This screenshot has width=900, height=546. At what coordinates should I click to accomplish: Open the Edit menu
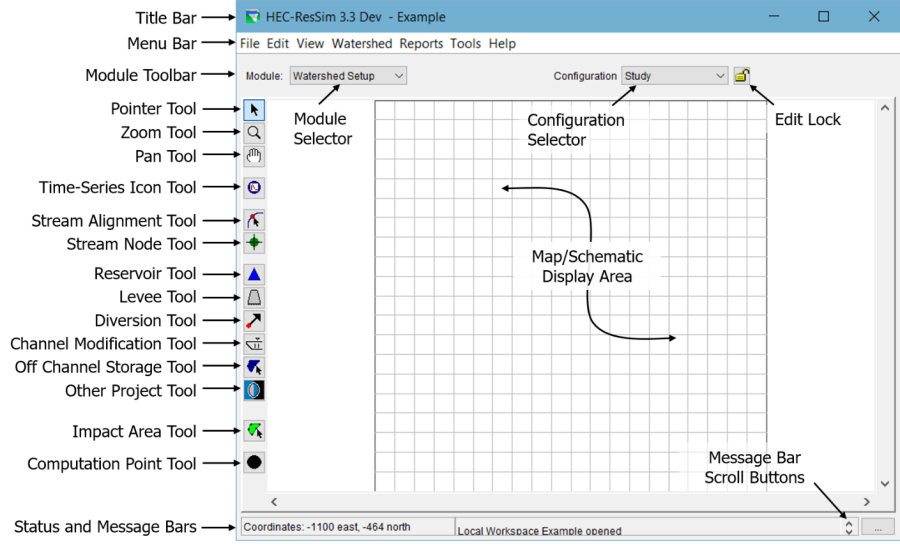click(x=278, y=44)
